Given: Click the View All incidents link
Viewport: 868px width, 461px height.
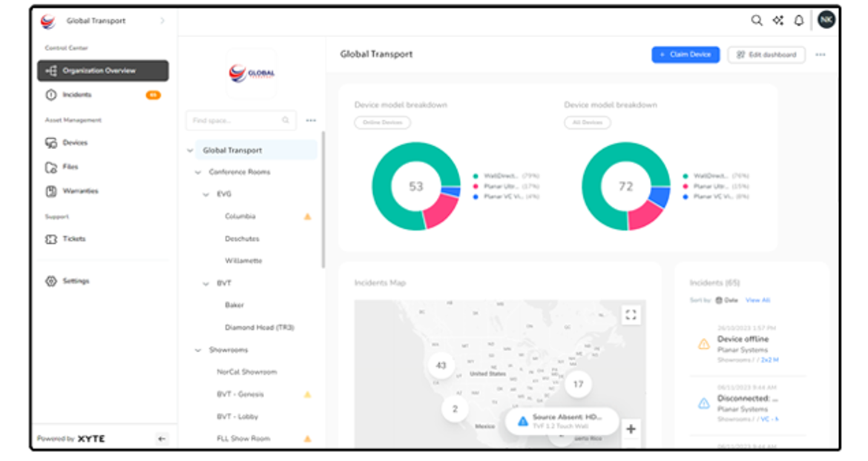Looking at the screenshot, I should click(757, 300).
